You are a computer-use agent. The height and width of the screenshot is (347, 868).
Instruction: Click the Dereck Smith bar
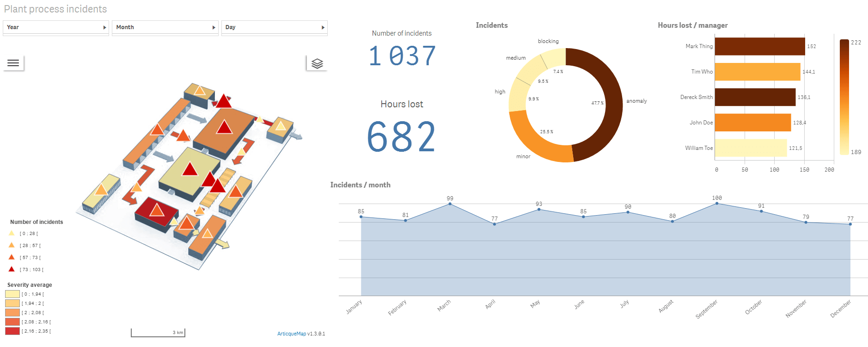click(755, 97)
